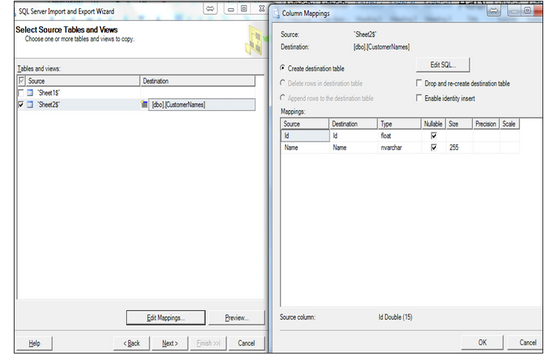Open the [dbo].[CustomerNames] destination field

(202, 104)
